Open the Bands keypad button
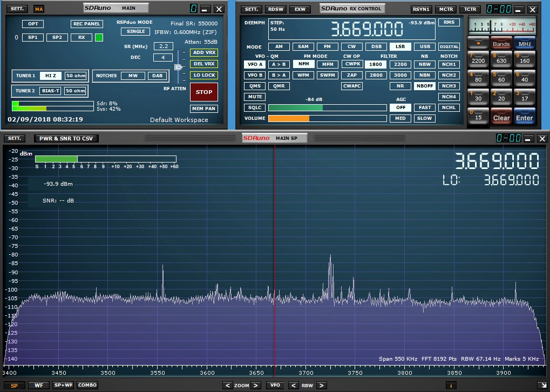 (501, 43)
